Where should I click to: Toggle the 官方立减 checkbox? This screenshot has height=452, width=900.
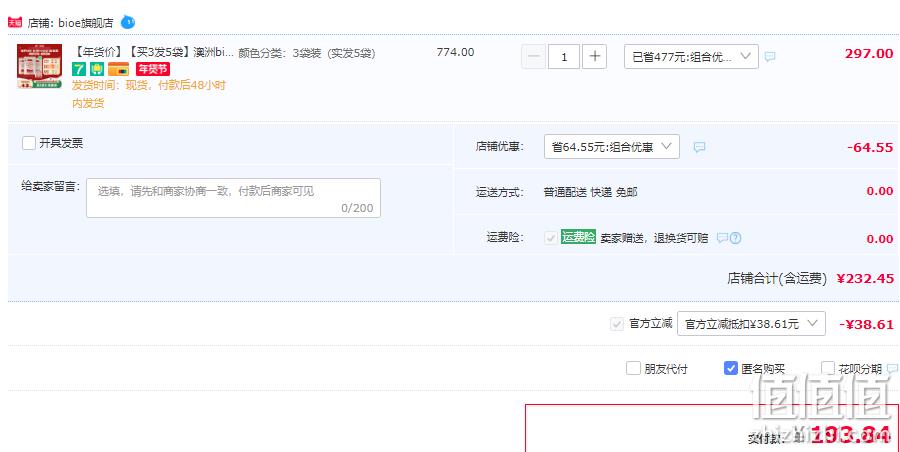pyautogui.click(x=616, y=324)
